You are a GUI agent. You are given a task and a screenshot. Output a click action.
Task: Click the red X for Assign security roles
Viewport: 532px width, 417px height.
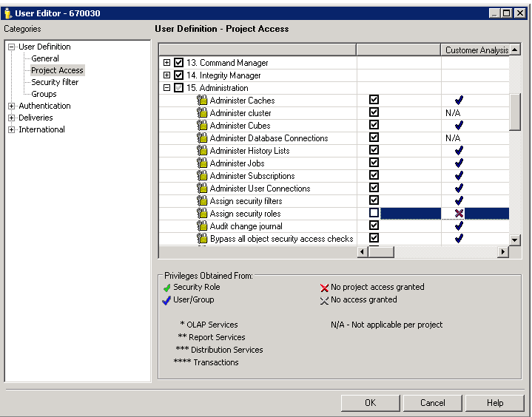click(x=459, y=213)
